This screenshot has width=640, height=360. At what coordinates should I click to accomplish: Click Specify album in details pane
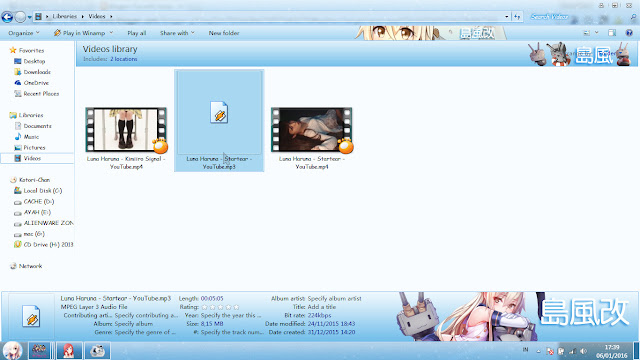coord(133,324)
